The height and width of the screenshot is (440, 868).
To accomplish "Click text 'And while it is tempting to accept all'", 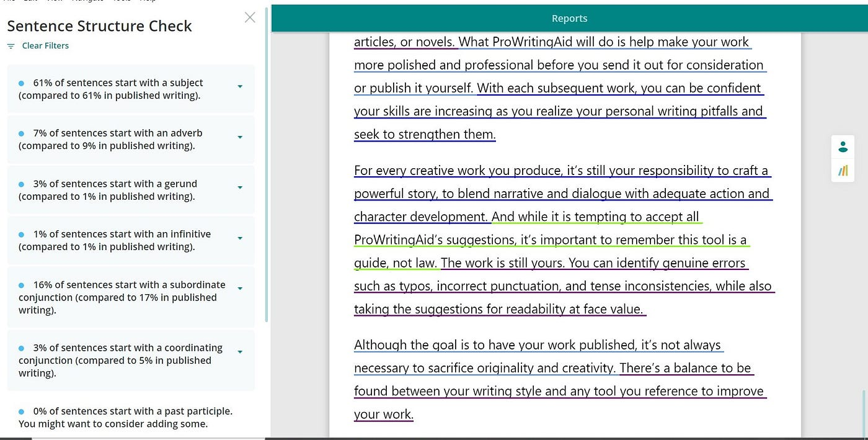I will (x=595, y=217).
